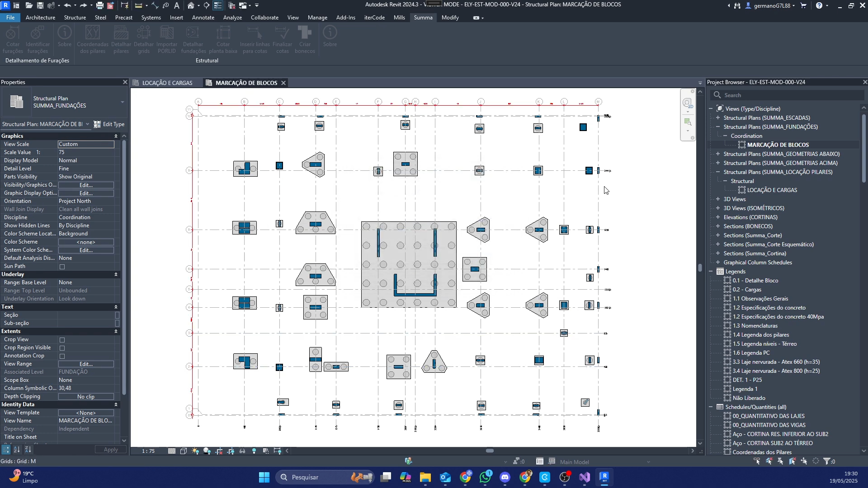Viewport: 868px width, 488px height.
Task: Open the Annotate ribbon tab
Action: (203, 18)
